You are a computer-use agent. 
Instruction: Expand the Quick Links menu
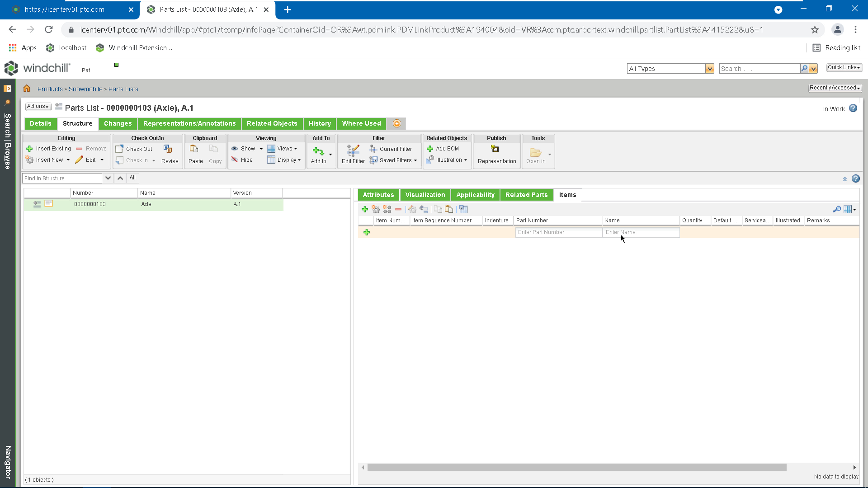844,67
